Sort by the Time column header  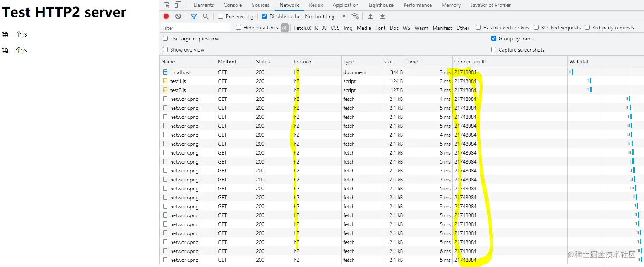point(428,61)
